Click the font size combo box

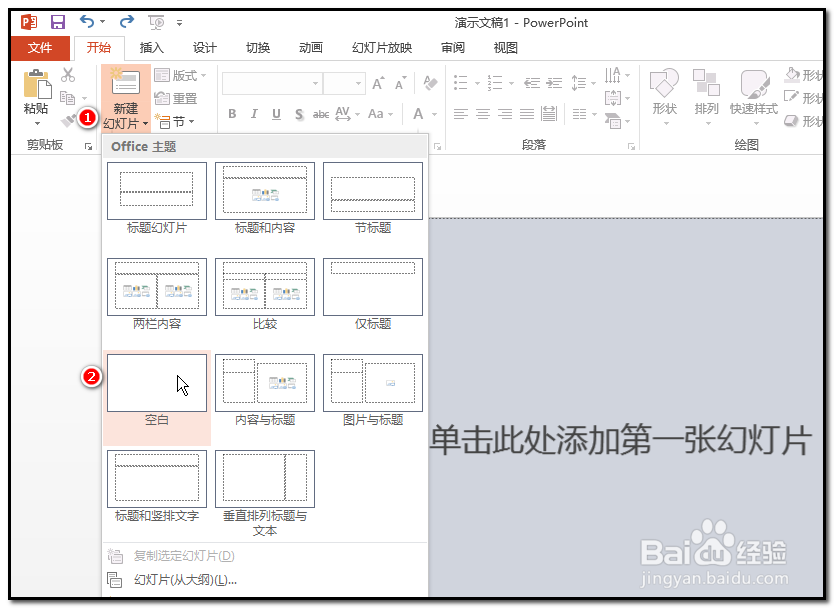click(x=344, y=84)
